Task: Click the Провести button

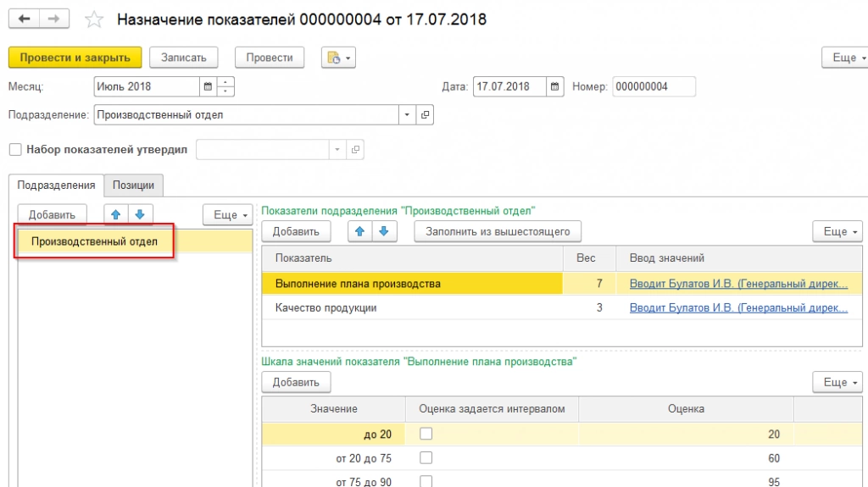Action: click(x=270, y=58)
